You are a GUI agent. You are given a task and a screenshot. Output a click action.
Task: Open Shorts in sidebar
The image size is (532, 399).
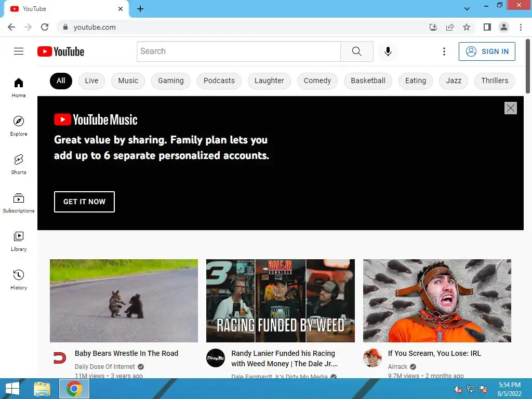[x=19, y=164]
